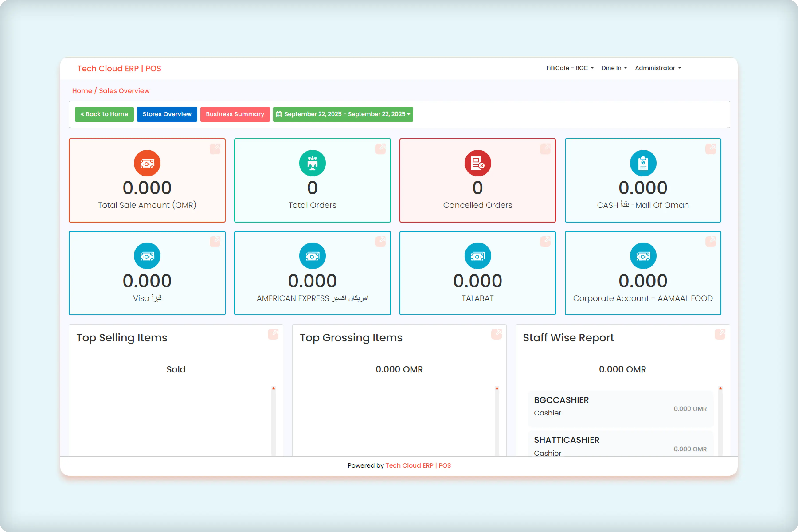Open the Home breadcrumb link
Screen dimensions: 798x532
[x=82, y=91]
